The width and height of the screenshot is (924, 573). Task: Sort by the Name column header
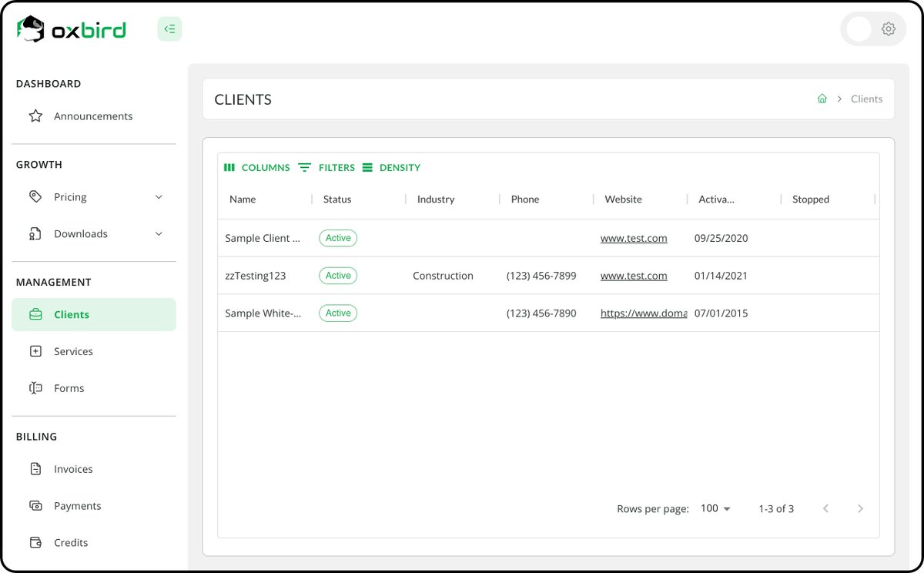pyautogui.click(x=243, y=199)
